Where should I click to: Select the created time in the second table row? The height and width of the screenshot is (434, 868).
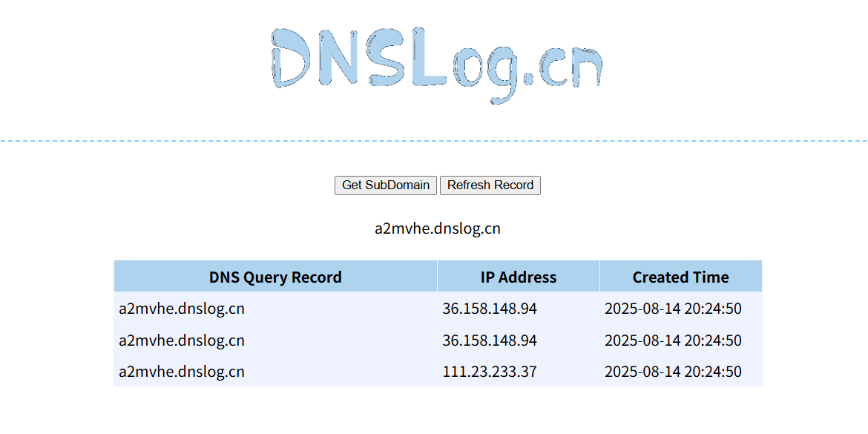673,340
